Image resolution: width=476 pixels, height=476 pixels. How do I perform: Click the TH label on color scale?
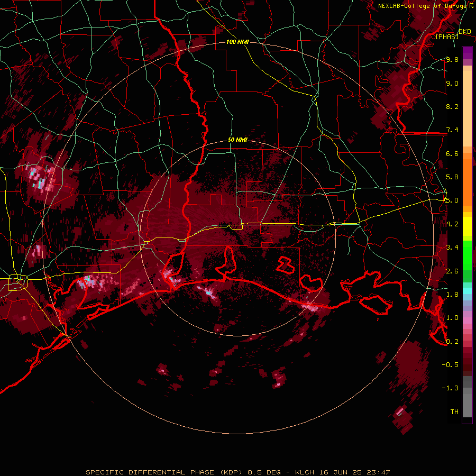tap(454, 412)
